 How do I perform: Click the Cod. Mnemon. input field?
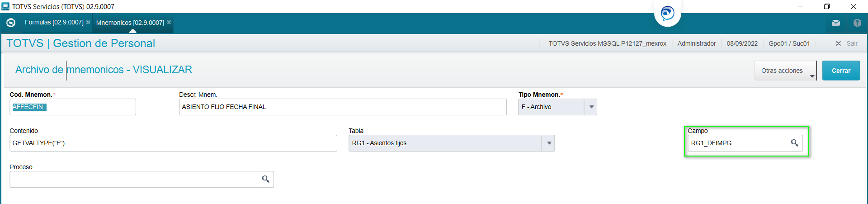(x=73, y=107)
